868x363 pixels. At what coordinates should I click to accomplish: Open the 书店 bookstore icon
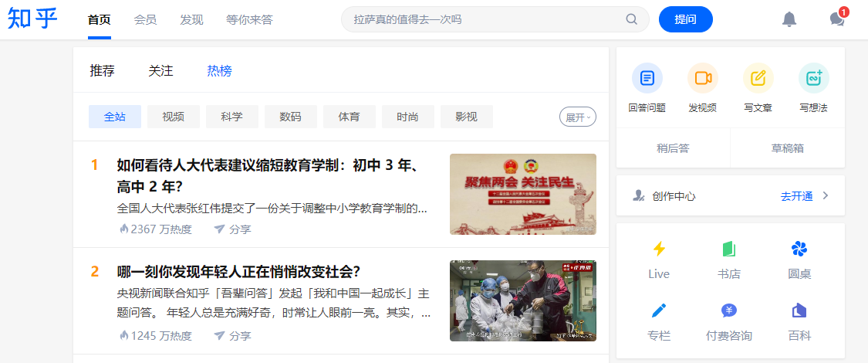click(729, 249)
